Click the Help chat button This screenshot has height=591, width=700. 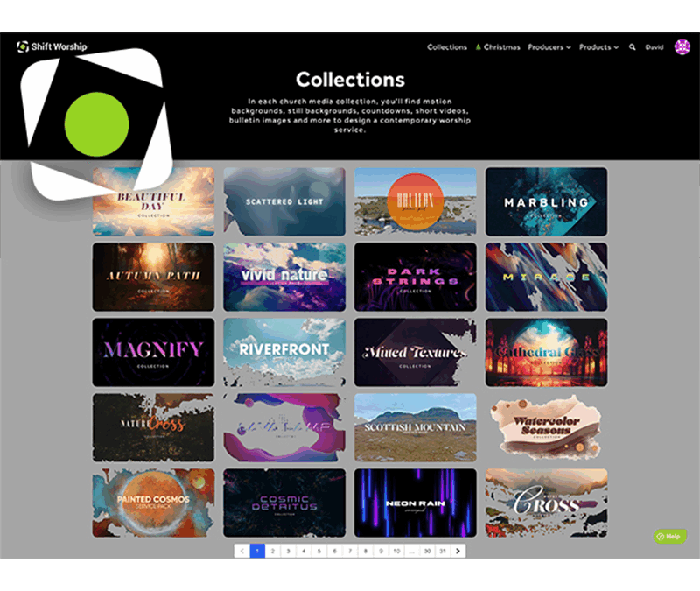(669, 536)
